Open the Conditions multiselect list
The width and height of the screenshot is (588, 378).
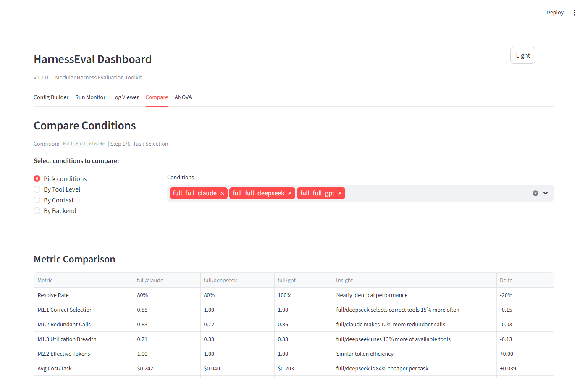point(420,193)
